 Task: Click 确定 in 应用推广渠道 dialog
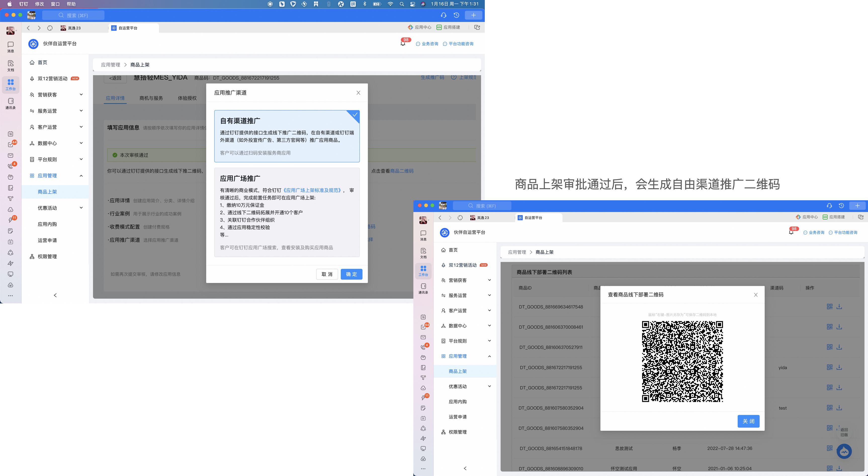pos(351,274)
